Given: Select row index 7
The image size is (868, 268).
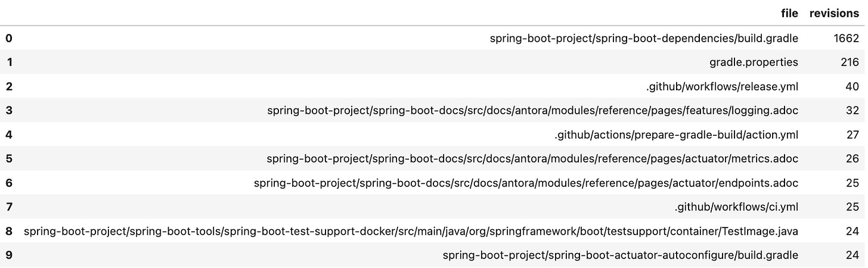Looking at the screenshot, I should click(x=9, y=207).
